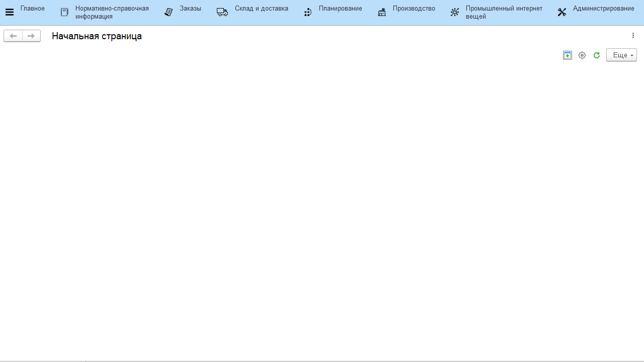Click the Промышленный интернет вещей network icon
The width and height of the screenshot is (644, 362).
(454, 12)
